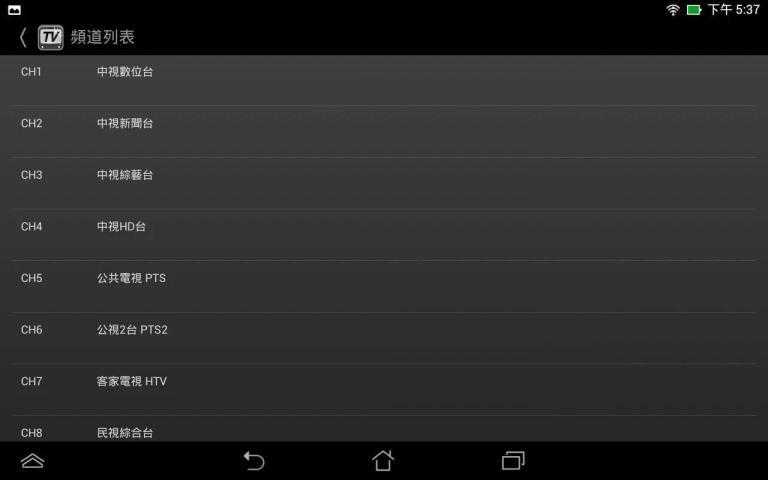Select CH5 公共電視 PTS
Viewport: 768px width, 480px height.
coord(384,287)
